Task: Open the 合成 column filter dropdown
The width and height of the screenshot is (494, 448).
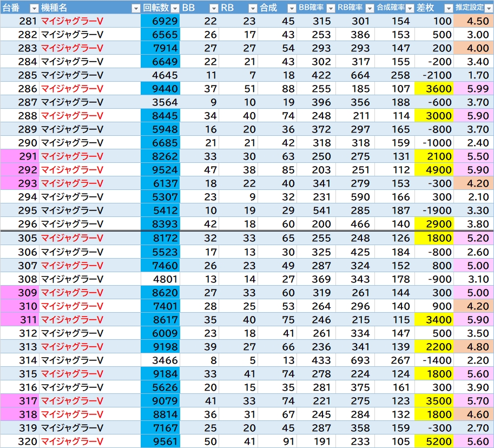Action: [292, 8]
